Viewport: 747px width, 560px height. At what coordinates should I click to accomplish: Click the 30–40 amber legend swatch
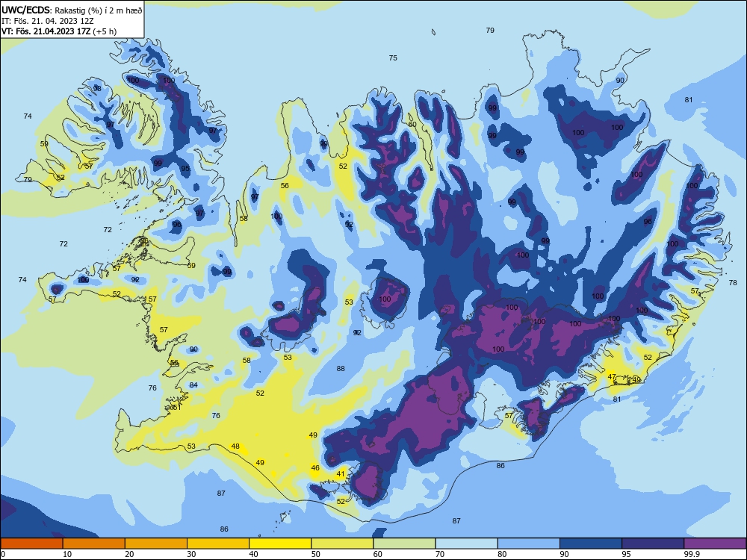coord(218,544)
